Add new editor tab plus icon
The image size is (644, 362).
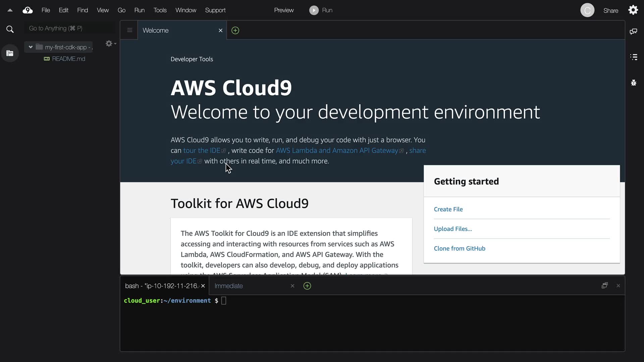235,31
